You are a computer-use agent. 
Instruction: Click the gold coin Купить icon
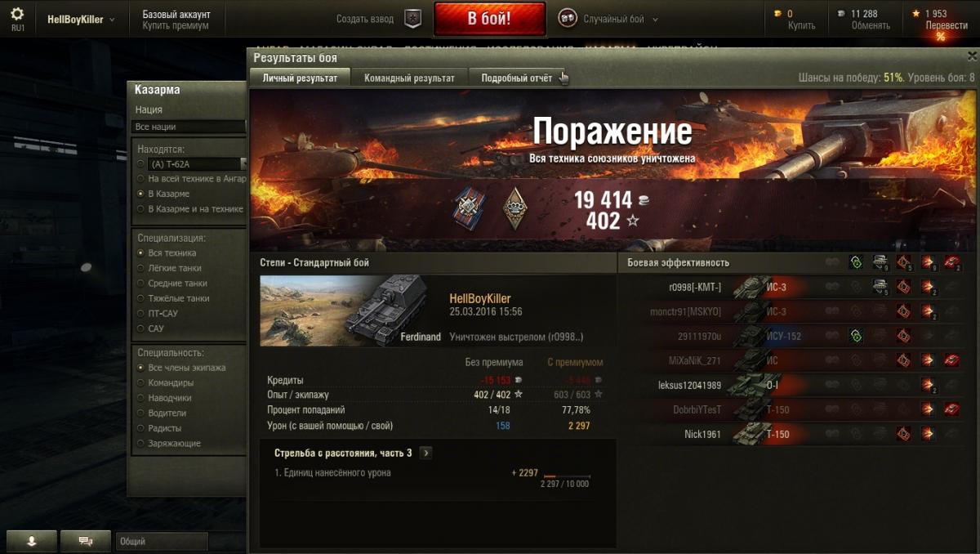click(x=778, y=14)
